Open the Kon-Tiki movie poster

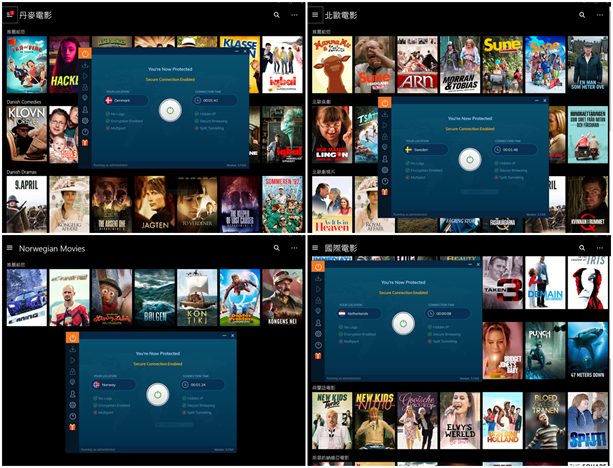pyautogui.click(x=197, y=298)
